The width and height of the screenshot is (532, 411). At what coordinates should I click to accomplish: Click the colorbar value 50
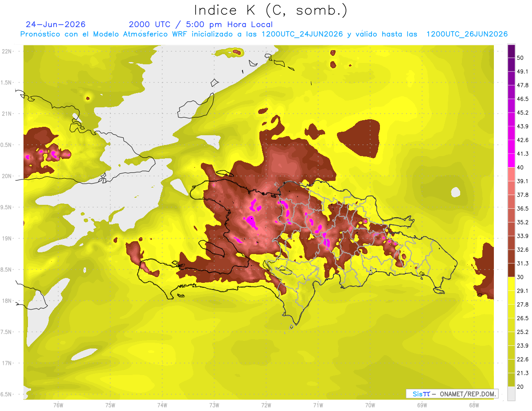tap(521, 58)
